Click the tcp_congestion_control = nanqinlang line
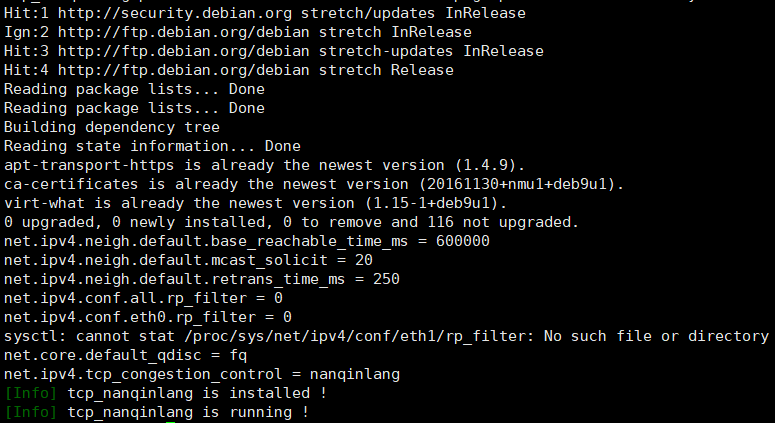Image resolution: width=775 pixels, height=423 pixels. coord(202,375)
